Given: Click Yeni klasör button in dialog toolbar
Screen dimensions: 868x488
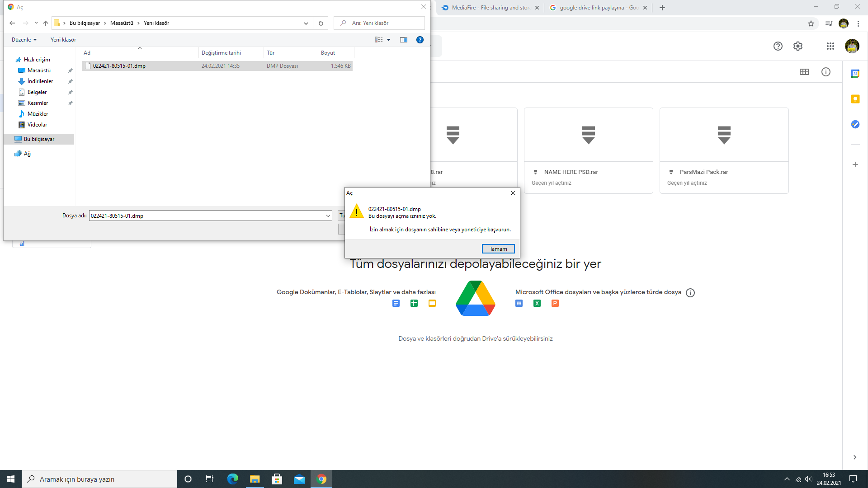Looking at the screenshot, I should click(x=63, y=40).
